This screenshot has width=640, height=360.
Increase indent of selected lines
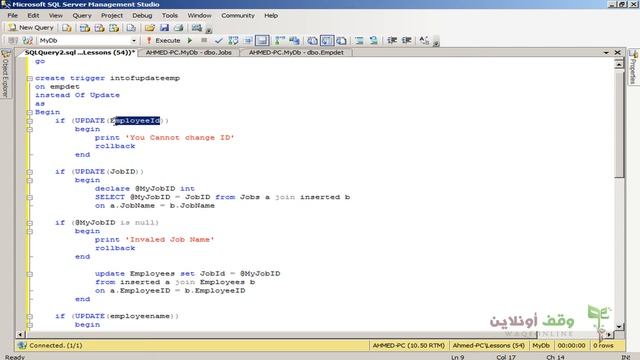click(407, 40)
